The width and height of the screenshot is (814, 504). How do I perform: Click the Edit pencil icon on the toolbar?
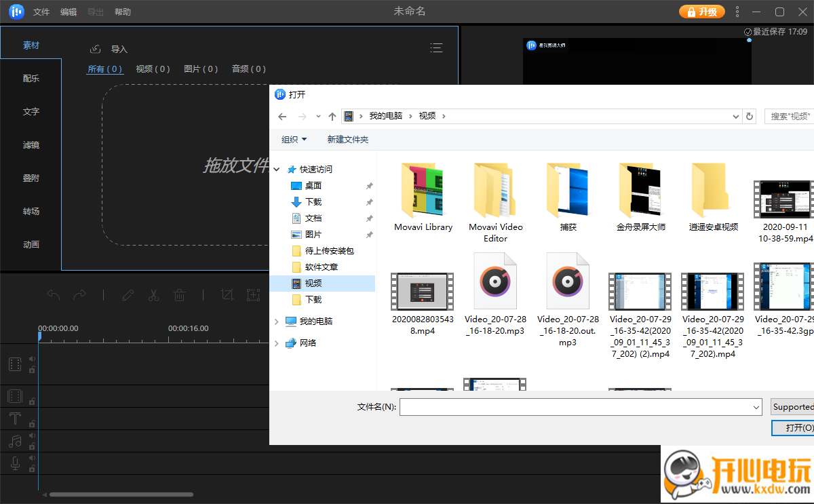point(129,295)
